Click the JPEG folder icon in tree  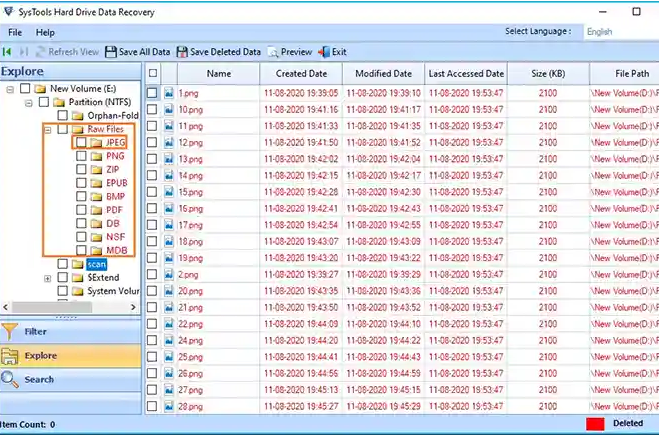pos(96,143)
